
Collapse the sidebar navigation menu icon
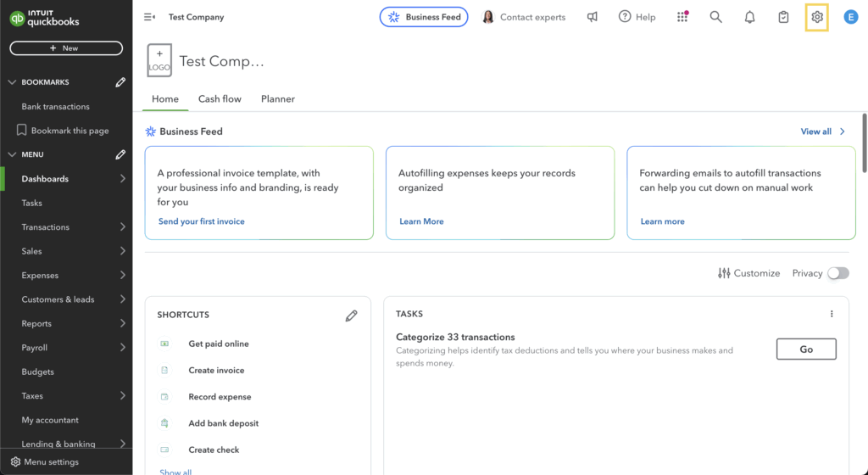(x=150, y=17)
